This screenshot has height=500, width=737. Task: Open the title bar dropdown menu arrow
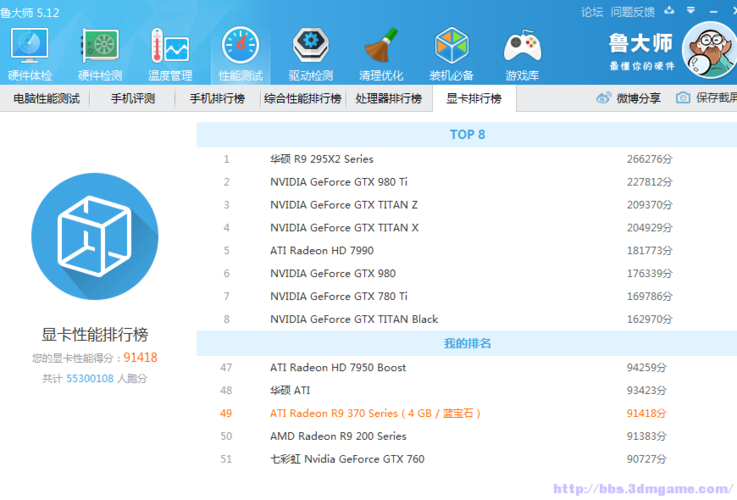(x=690, y=10)
